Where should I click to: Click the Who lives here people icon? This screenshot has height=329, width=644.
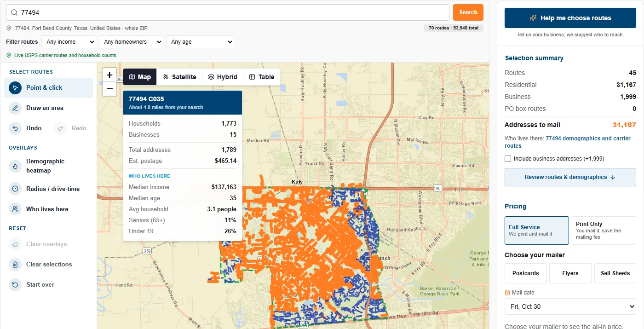click(x=15, y=209)
